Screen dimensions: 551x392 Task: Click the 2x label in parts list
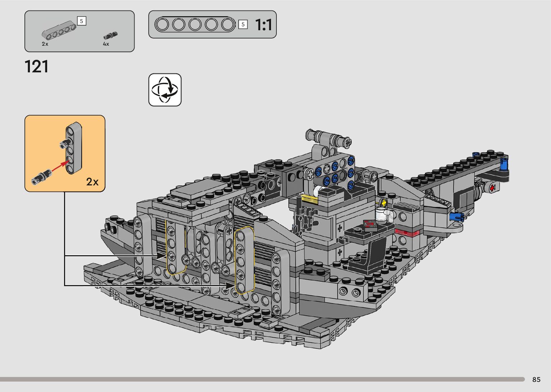[45, 44]
